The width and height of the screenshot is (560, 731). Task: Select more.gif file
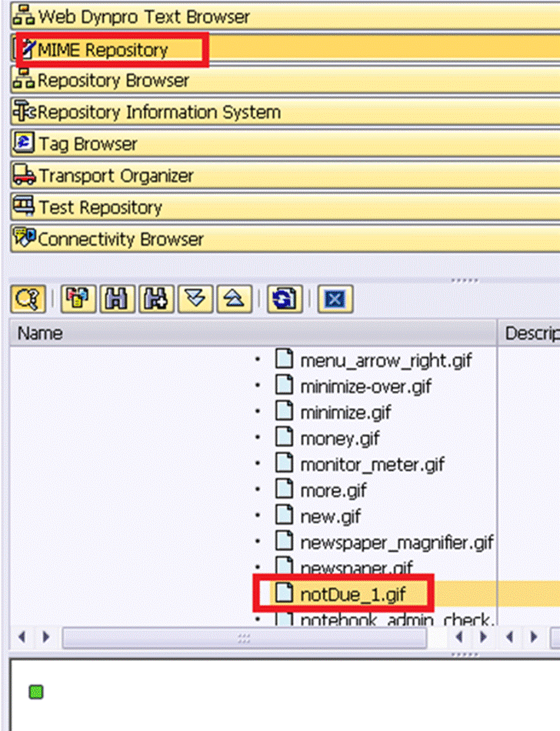coord(333,491)
